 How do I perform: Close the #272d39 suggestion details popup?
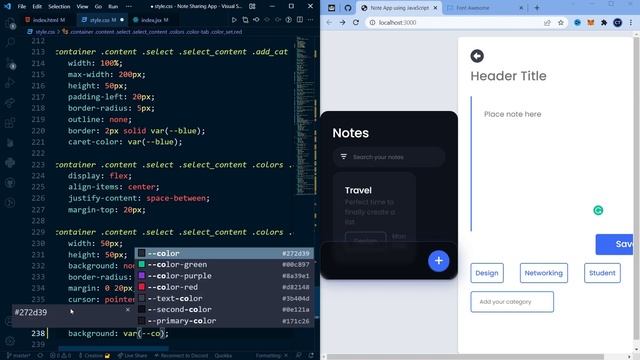coord(128,310)
